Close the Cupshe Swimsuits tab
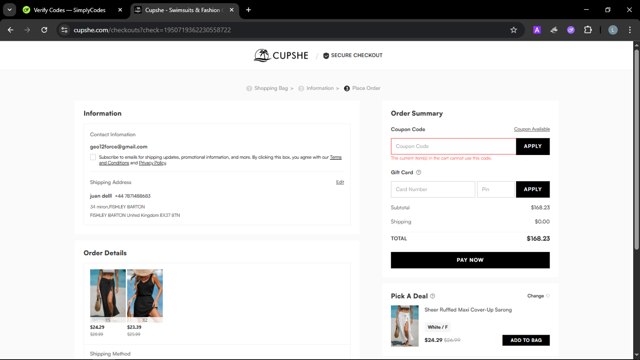The width and height of the screenshot is (640, 360). click(x=231, y=10)
